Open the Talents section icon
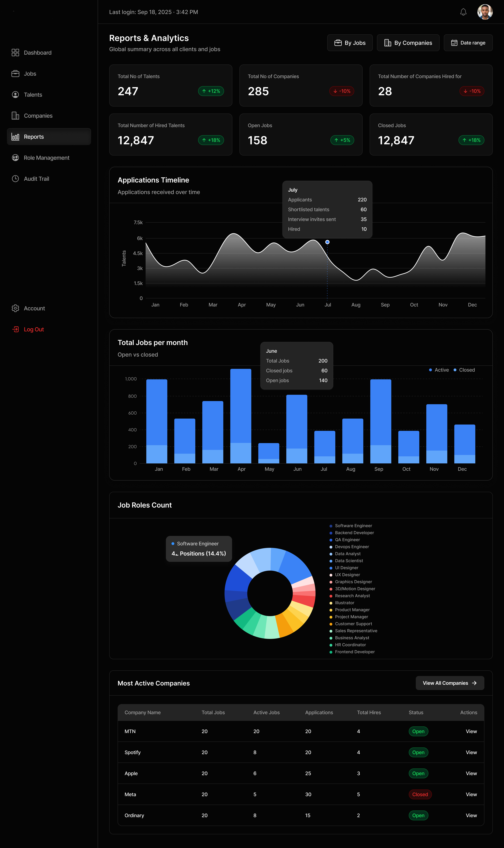The height and width of the screenshot is (848, 504). coord(16,95)
